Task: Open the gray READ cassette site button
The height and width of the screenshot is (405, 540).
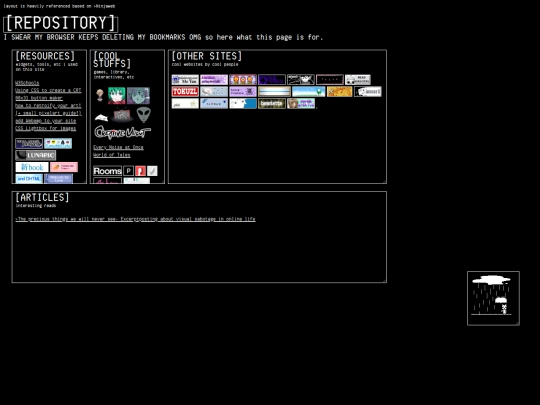Action: (358, 80)
